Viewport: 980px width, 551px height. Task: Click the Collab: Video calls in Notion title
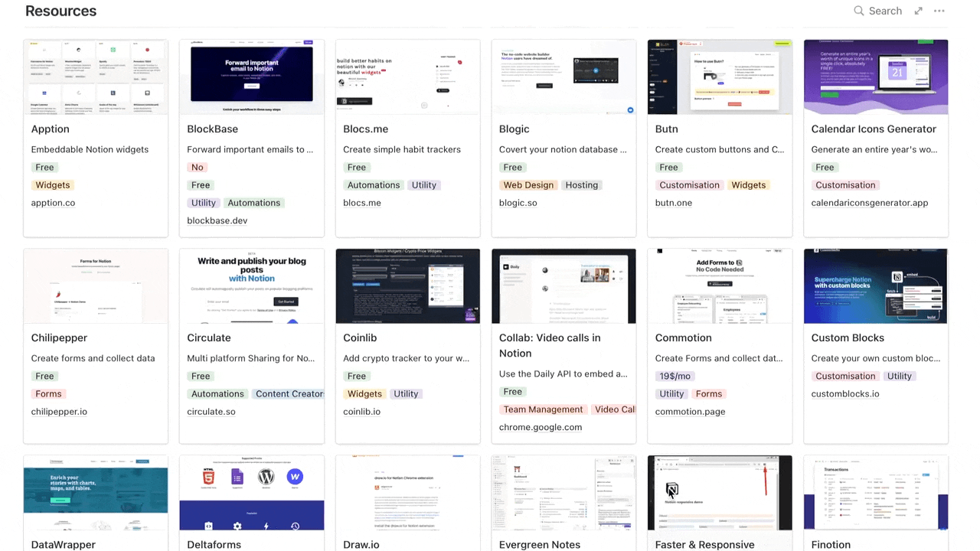[550, 346]
